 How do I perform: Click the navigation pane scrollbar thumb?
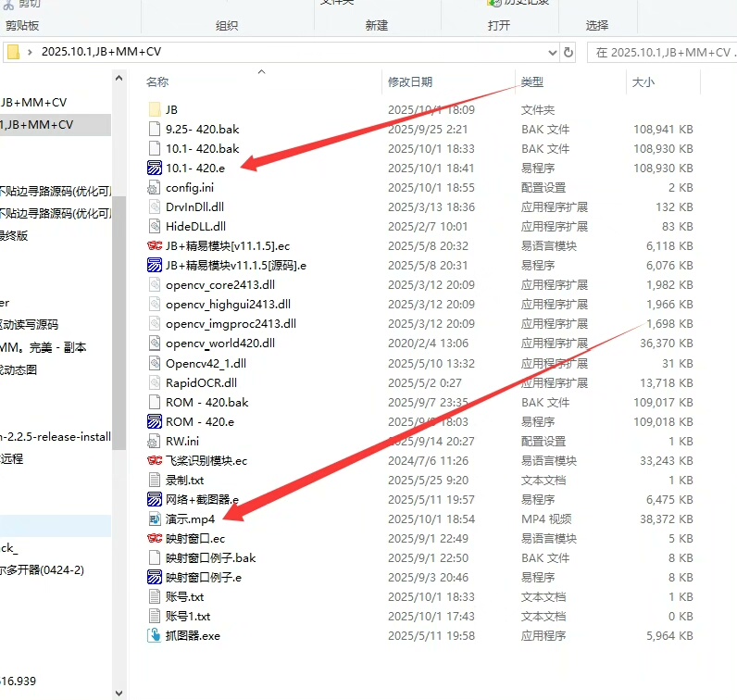click(119, 322)
